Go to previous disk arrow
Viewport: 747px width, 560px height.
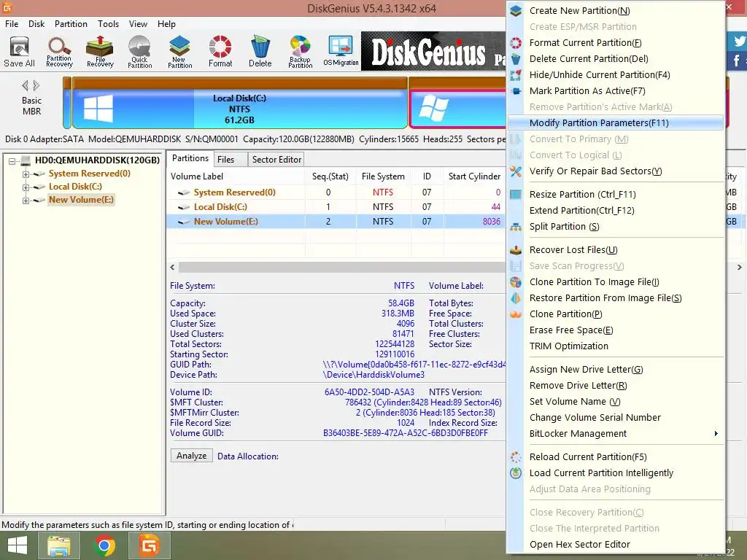[x=25, y=86]
